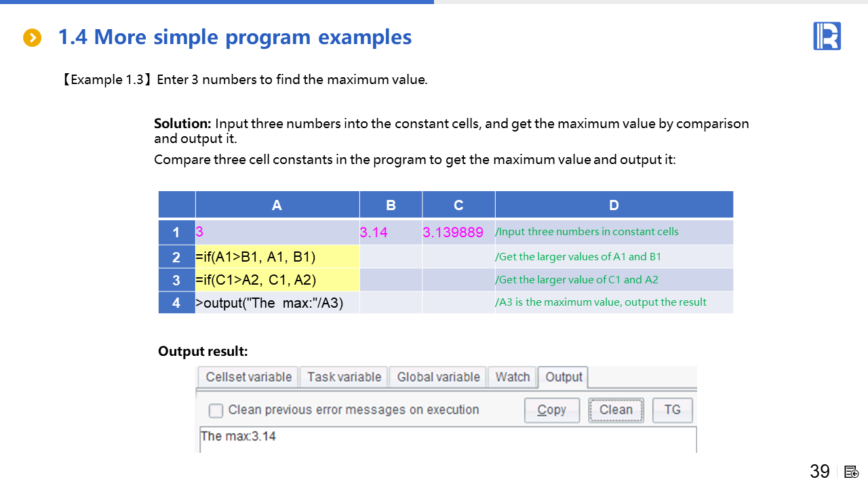Viewport: 868px width, 488px height.
Task: Switch to the Cellset variable tab
Action: click(248, 378)
